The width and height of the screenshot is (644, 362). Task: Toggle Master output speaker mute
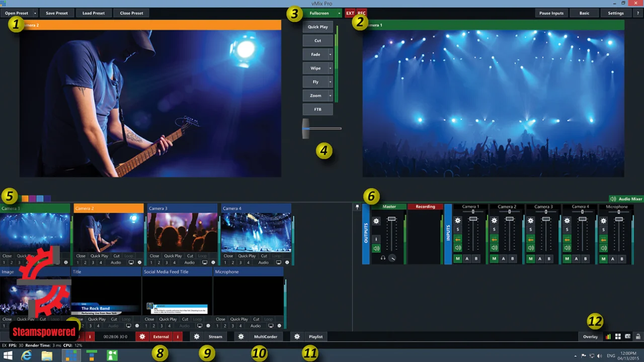point(376,248)
